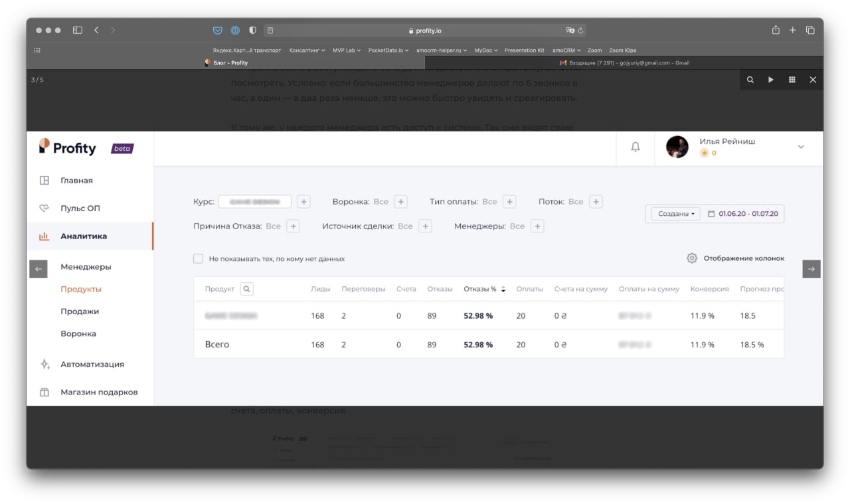Click the date range 01.06.20 - 01.07.20
850x504 pixels.
[748, 214]
